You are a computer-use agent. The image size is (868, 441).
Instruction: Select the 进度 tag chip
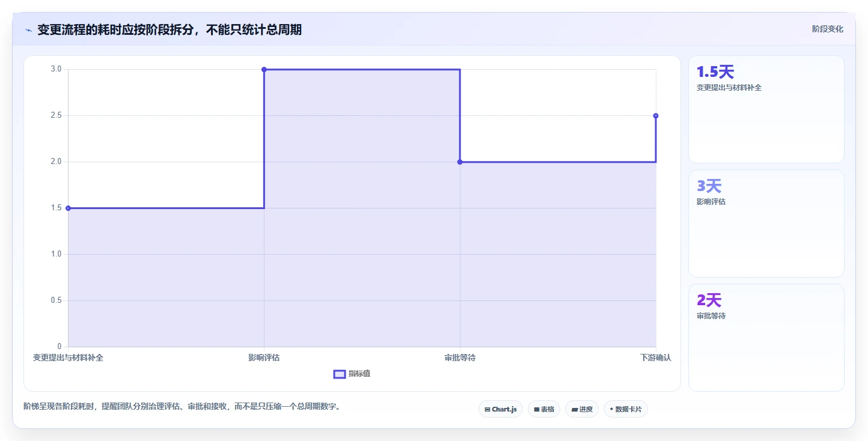pyautogui.click(x=582, y=409)
